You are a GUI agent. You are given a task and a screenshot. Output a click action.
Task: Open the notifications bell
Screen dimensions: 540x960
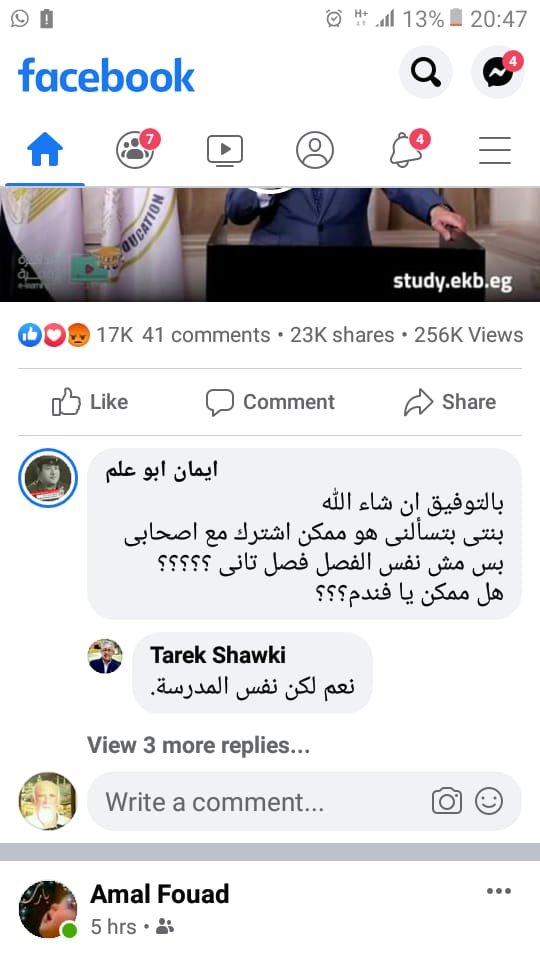[407, 150]
